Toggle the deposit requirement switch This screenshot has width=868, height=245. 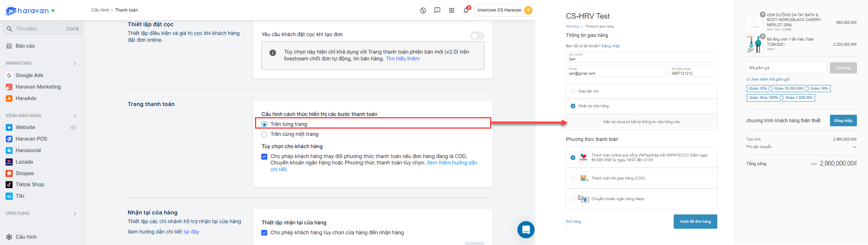pos(477,36)
